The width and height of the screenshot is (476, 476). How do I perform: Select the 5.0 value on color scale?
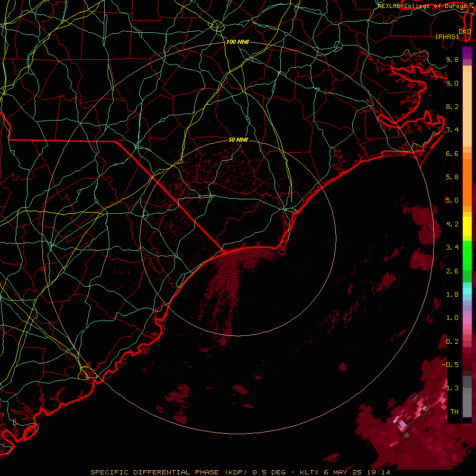tap(452, 200)
